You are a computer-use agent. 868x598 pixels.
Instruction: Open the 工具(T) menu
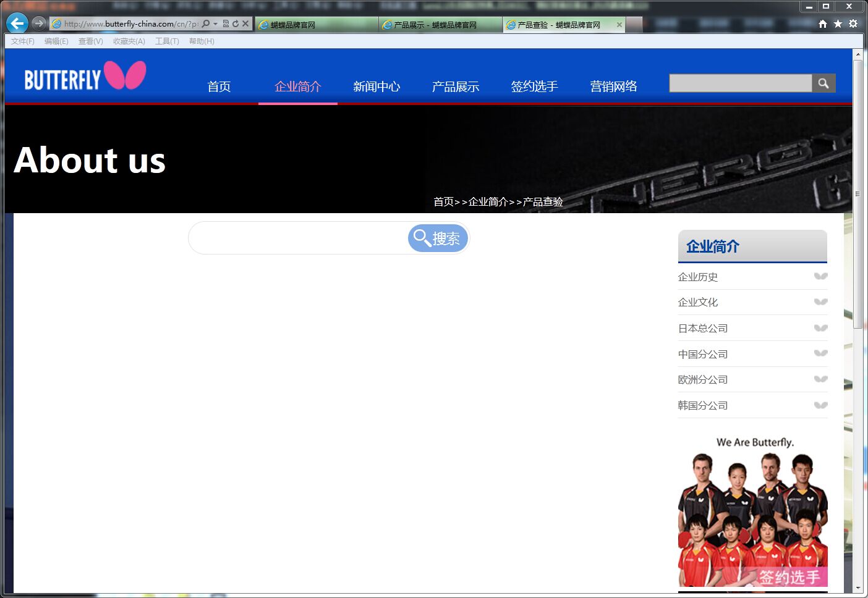click(x=167, y=41)
